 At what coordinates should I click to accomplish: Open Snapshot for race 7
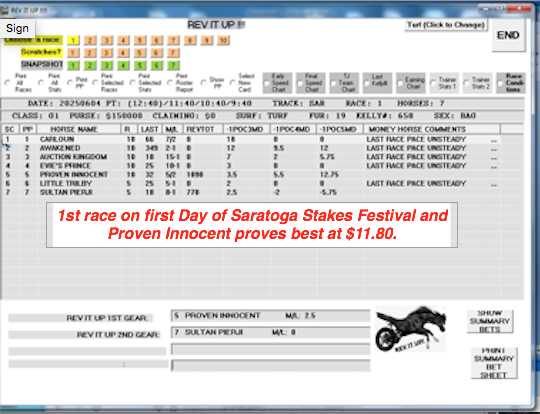pyautogui.click(x=173, y=65)
